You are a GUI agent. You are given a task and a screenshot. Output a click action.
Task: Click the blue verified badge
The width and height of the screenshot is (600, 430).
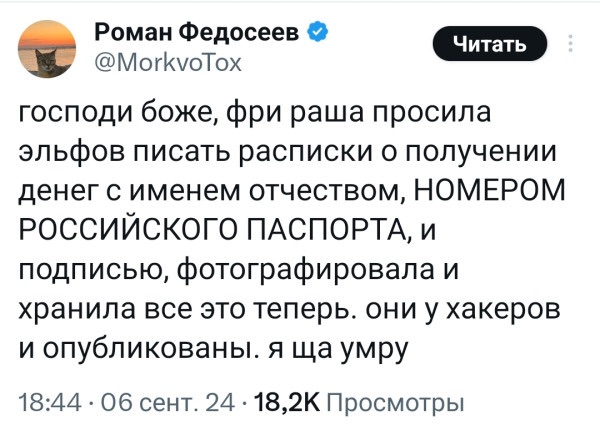(316, 34)
